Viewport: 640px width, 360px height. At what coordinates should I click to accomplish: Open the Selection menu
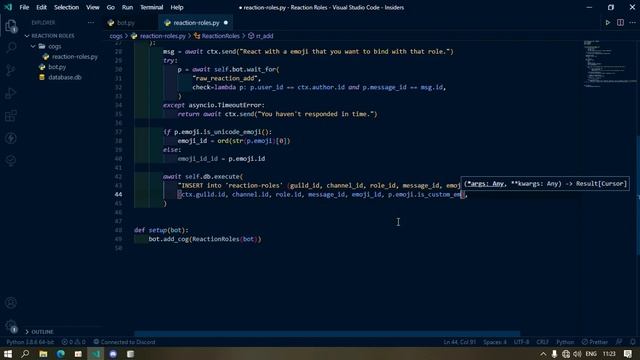66,7
